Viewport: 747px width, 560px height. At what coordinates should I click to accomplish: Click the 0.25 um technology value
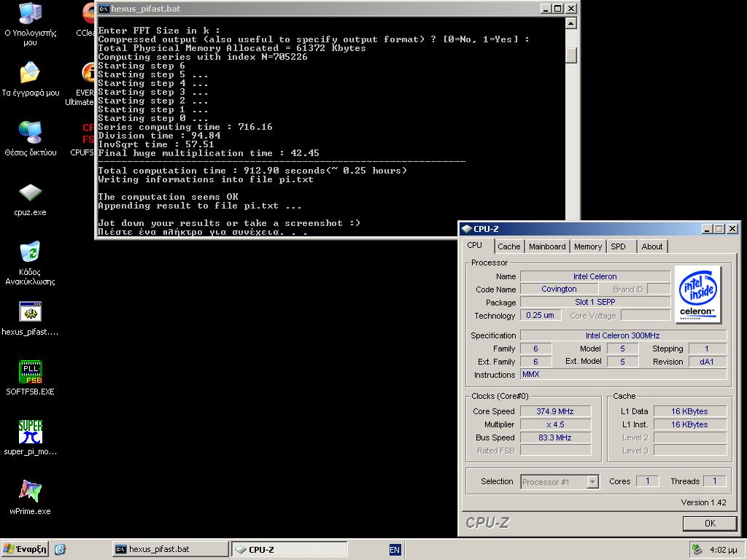pos(541,315)
